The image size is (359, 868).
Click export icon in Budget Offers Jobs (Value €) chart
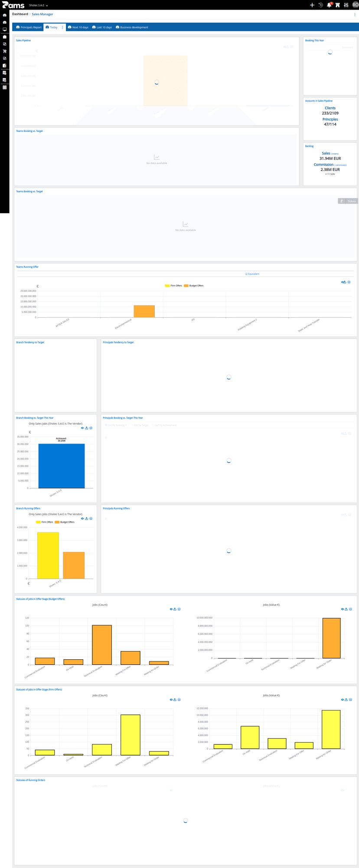[x=346, y=609]
